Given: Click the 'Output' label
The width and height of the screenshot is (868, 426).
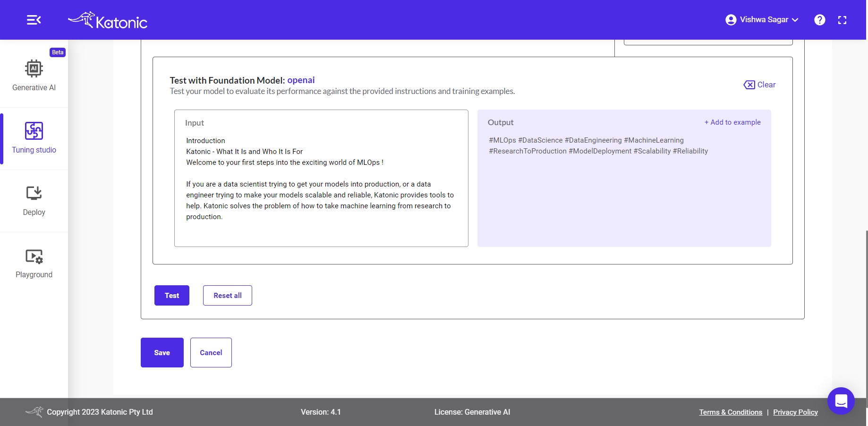Looking at the screenshot, I should [x=501, y=122].
